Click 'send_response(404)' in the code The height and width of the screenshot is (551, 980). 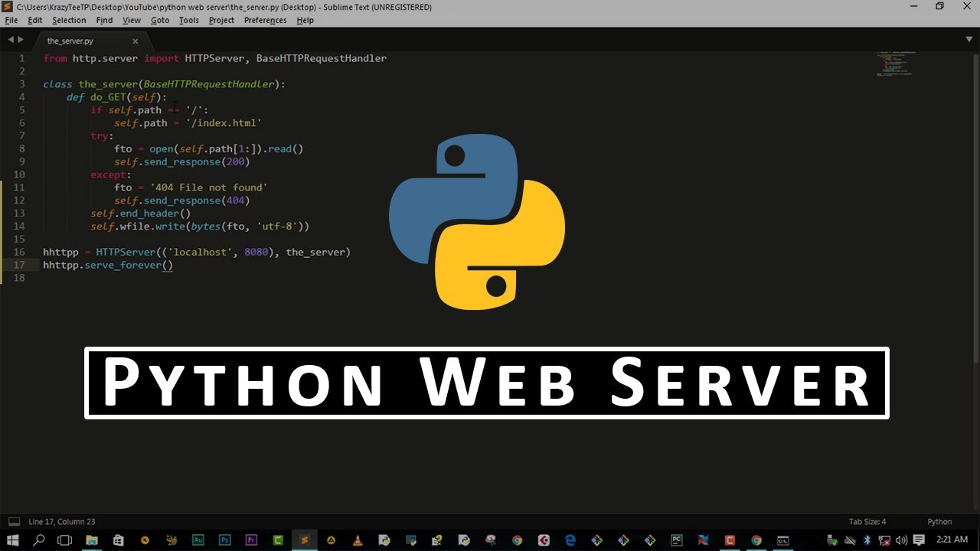point(197,201)
